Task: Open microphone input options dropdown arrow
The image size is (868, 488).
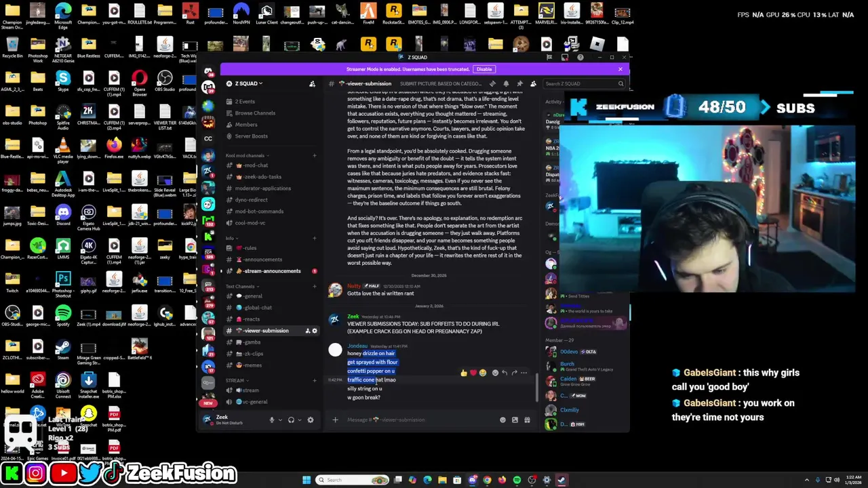Action: tap(279, 420)
